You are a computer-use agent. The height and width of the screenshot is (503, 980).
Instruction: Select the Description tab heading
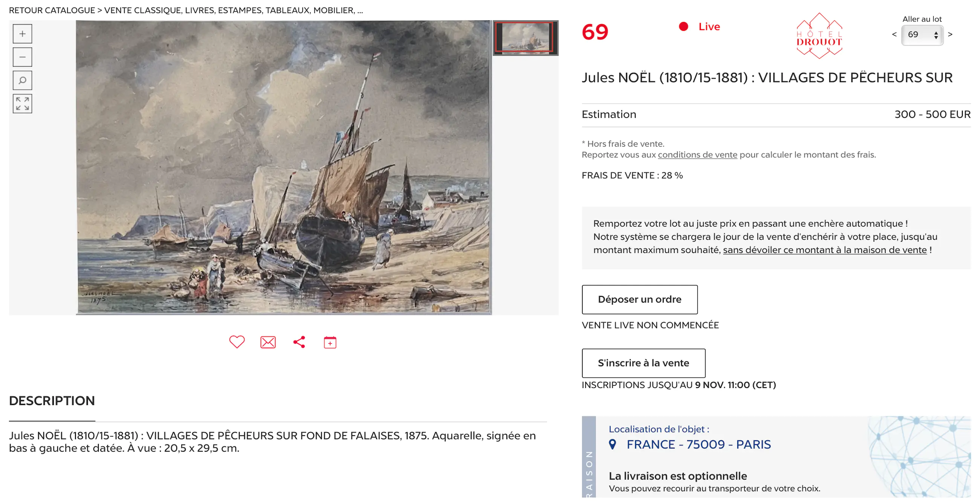click(x=52, y=401)
